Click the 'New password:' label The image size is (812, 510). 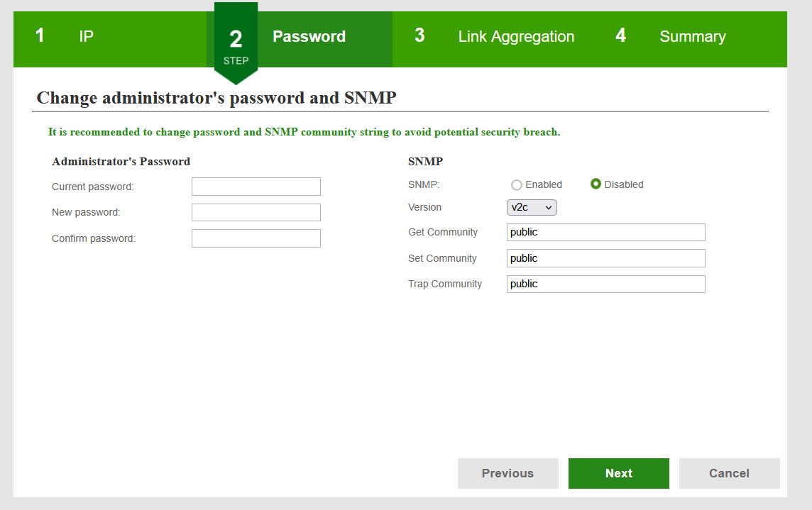(x=86, y=212)
